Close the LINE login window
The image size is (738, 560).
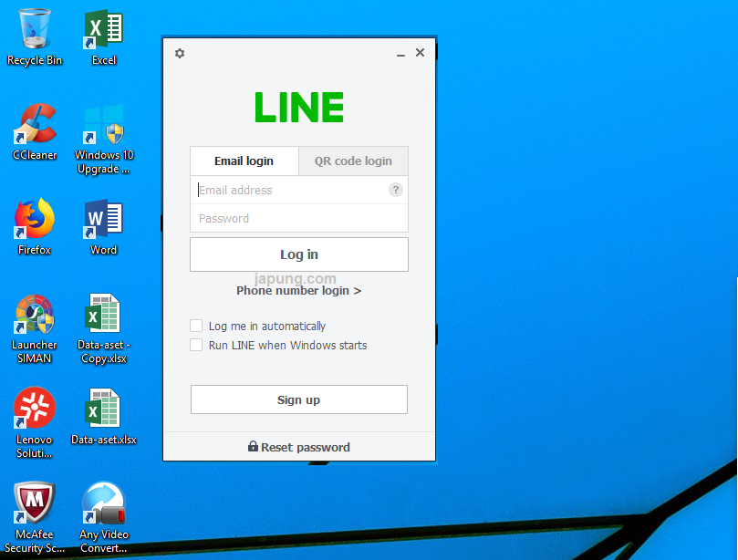420,53
